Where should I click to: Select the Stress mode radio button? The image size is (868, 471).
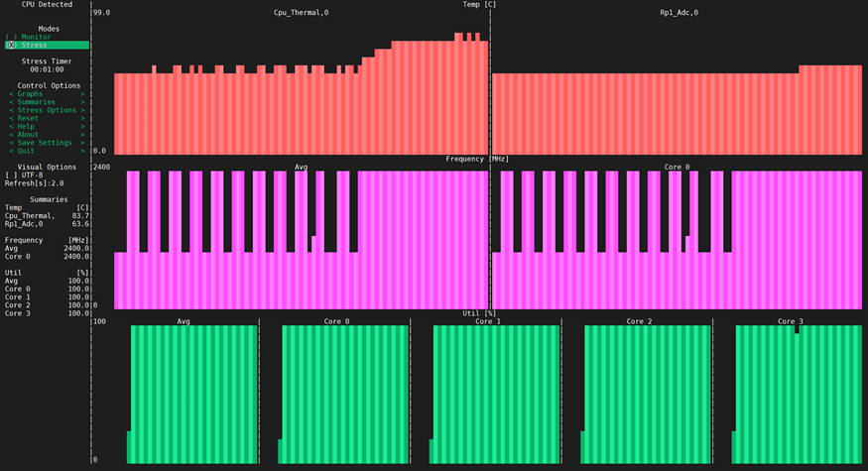pos(30,46)
